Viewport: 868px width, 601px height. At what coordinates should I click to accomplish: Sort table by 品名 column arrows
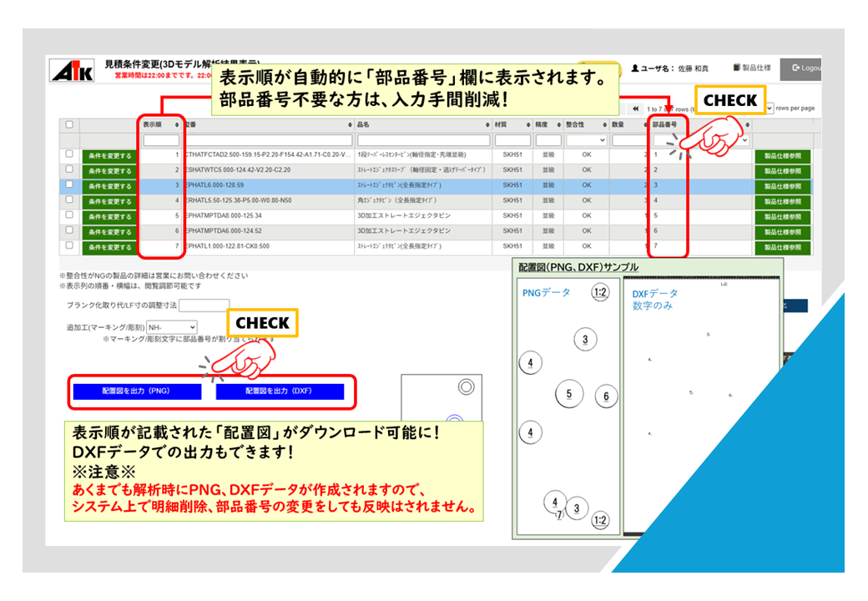(x=488, y=124)
